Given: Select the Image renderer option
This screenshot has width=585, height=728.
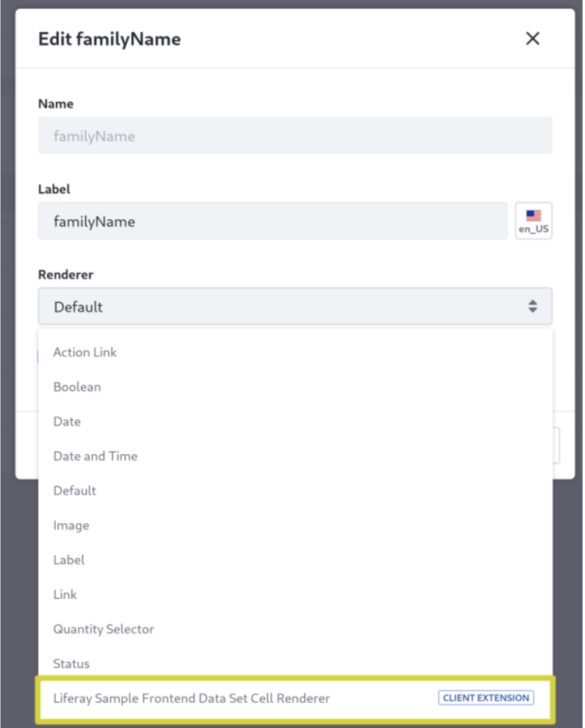Looking at the screenshot, I should (x=71, y=526).
